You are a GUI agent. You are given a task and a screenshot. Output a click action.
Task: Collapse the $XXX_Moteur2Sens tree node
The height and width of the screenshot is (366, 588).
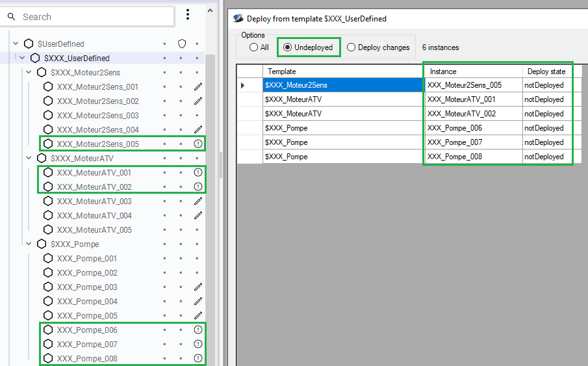[x=29, y=72]
